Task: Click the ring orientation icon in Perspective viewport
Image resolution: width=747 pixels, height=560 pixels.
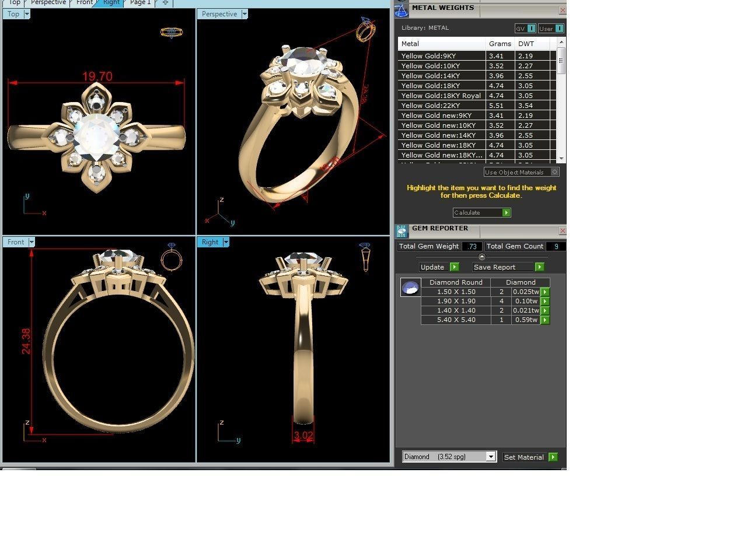Action: (x=365, y=29)
